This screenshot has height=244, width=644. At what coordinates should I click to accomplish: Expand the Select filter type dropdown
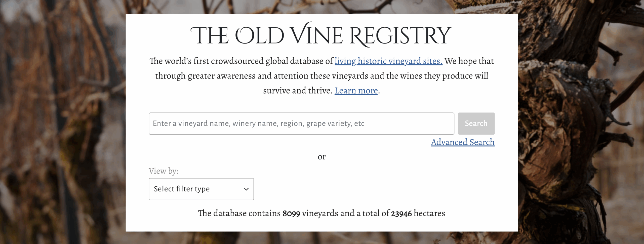click(x=201, y=189)
